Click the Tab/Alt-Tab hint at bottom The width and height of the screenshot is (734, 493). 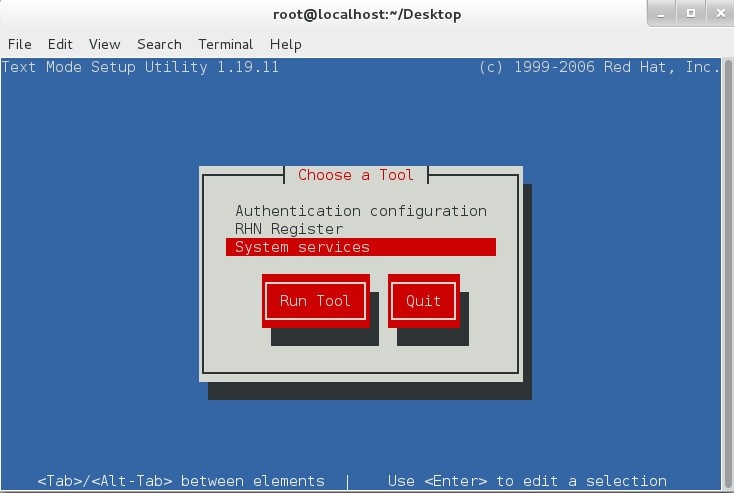(181, 481)
